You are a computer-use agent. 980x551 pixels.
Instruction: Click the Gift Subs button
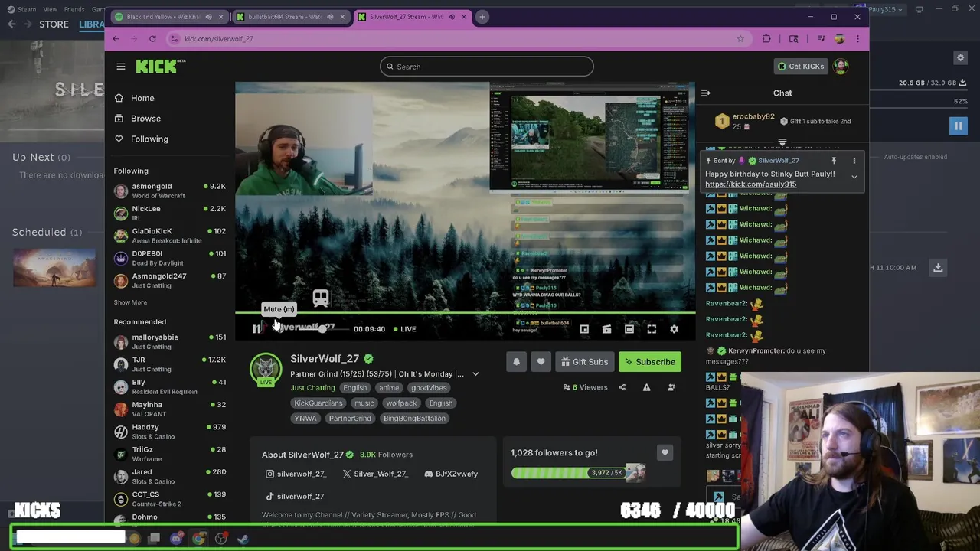pyautogui.click(x=584, y=362)
